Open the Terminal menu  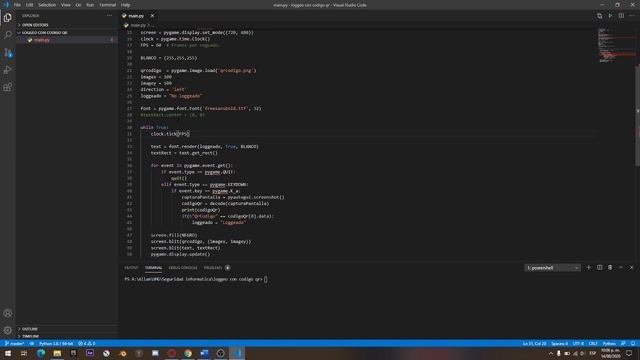click(107, 5)
